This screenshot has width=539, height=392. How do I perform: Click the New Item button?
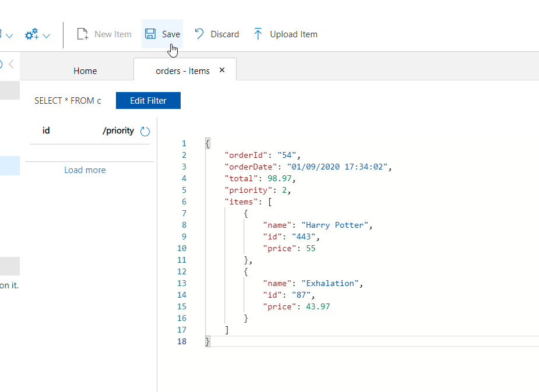(104, 34)
